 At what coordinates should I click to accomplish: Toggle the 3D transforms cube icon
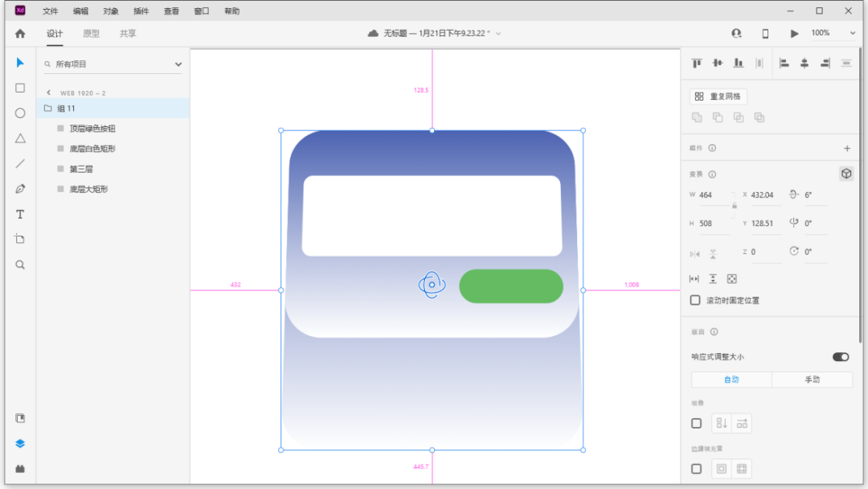[845, 174]
